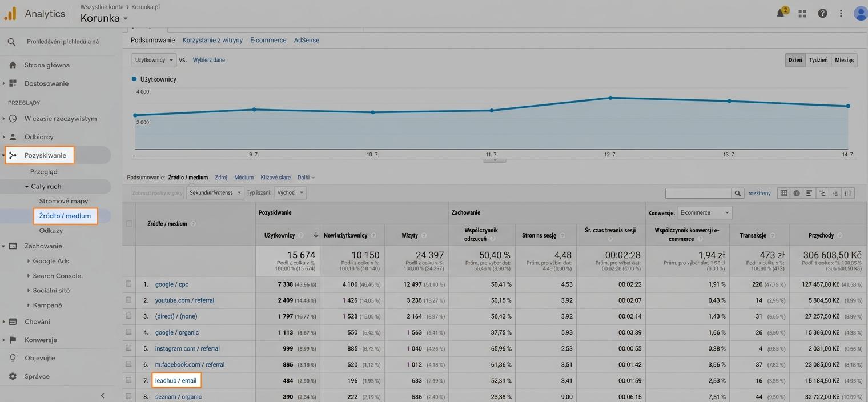Open the help question mark icon
This screenshot has height=402, width=868.
coord(822,13)
